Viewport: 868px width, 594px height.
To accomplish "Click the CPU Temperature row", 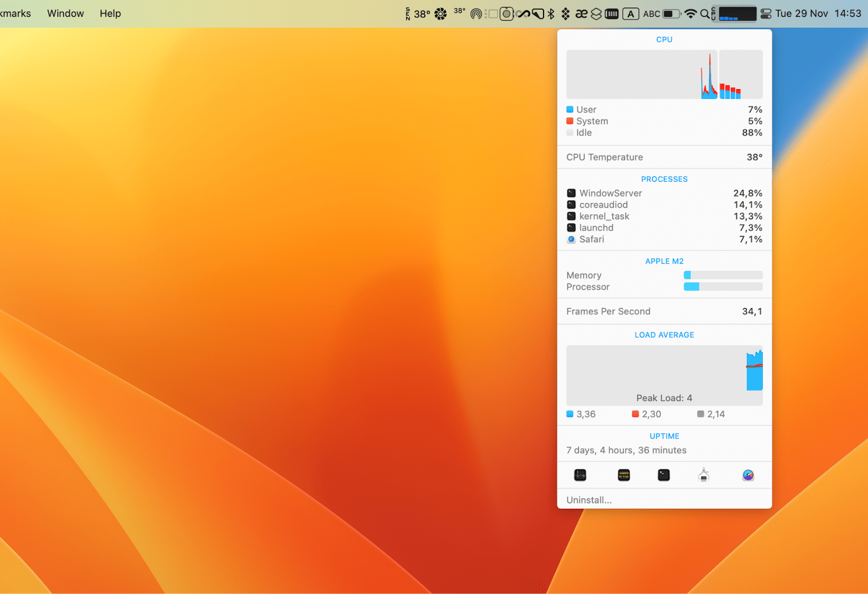I will point(665,157).
